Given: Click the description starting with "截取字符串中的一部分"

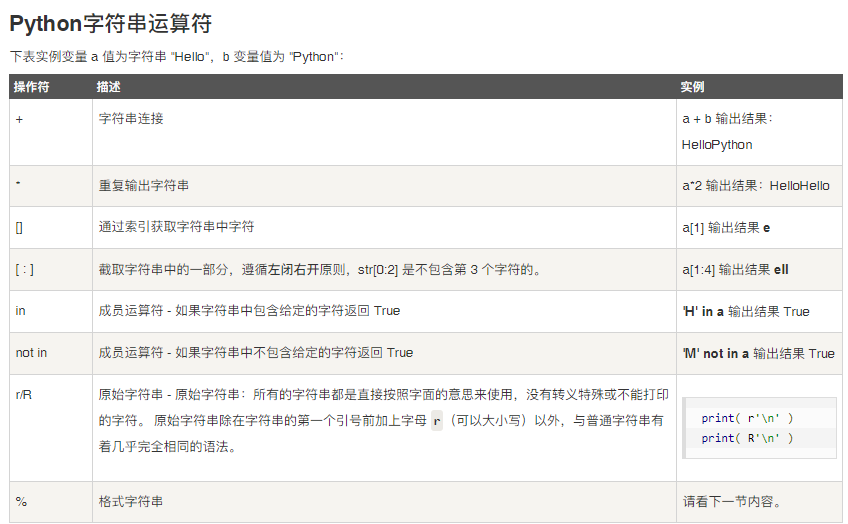Looking at the screenshot, I should pyautogui.click(x=320, y=269).
